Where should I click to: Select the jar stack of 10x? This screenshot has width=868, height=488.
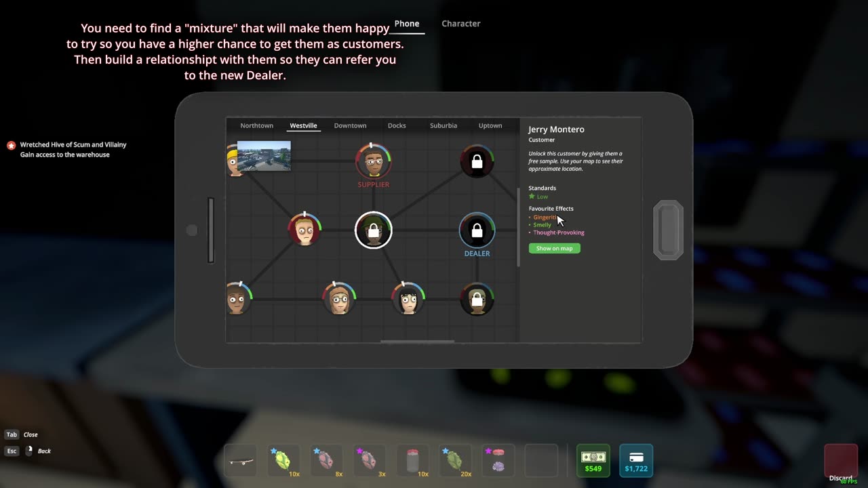[412, 461]
